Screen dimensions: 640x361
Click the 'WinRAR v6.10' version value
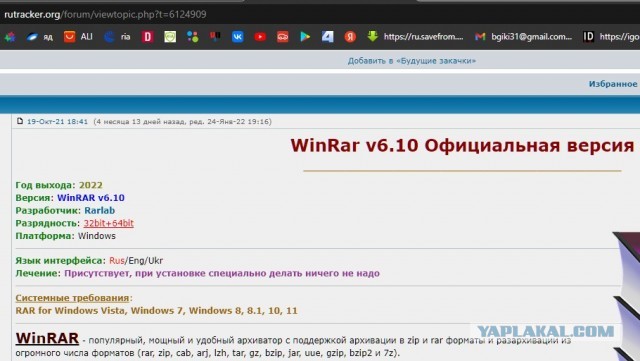point(91,198)
